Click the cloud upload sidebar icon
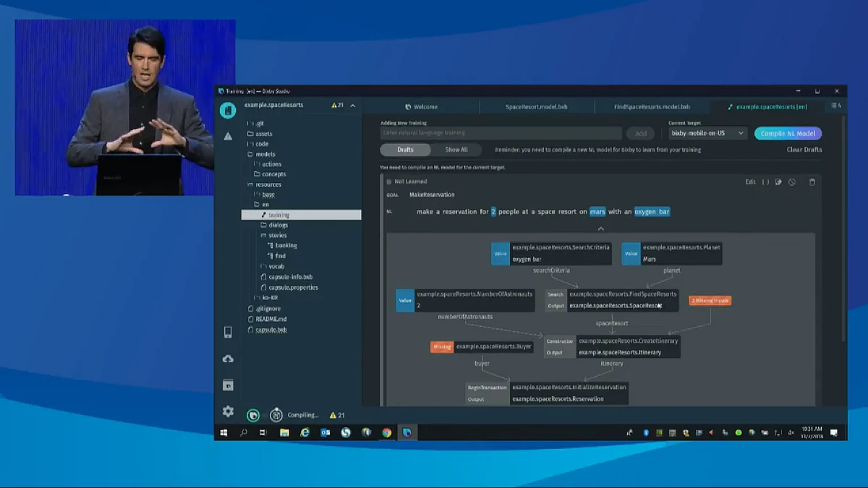868x488 pixels. (228, 359)
